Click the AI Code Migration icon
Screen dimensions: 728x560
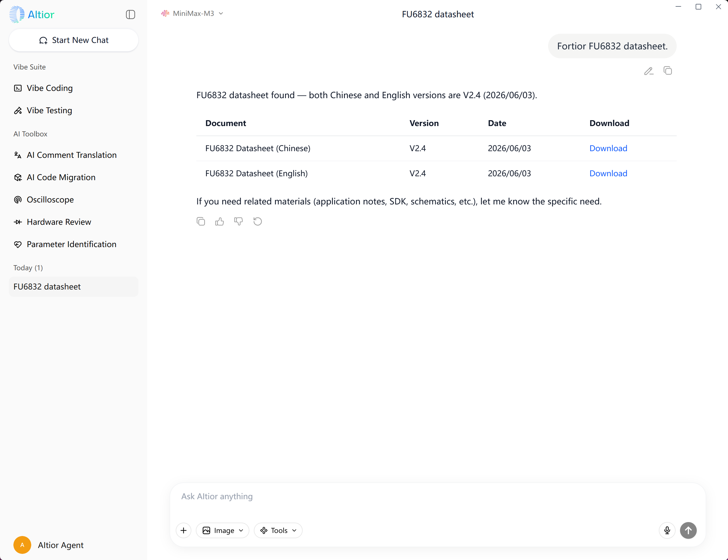(18, 177)
